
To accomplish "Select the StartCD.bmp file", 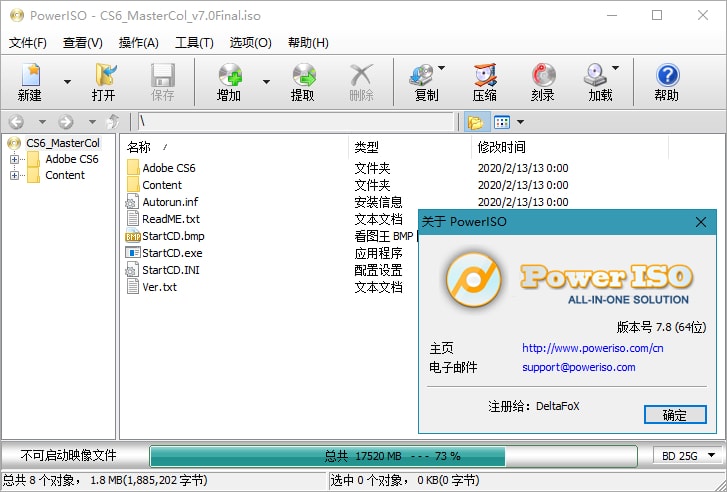I will [173, 236].
